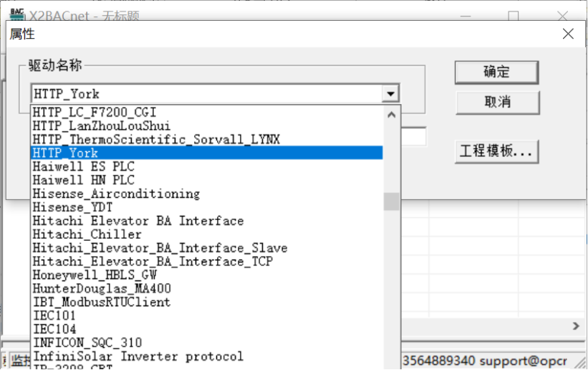Screen dimensions: 588x370
Task: Click the driver list scrollbar thumb
Action: click(x=391, y=201)
